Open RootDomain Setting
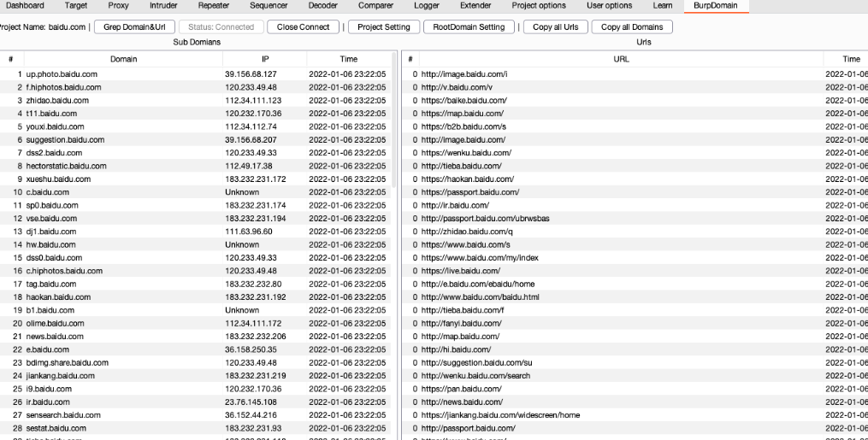This screenshot has width=868, height=440. tap(468, 27)
